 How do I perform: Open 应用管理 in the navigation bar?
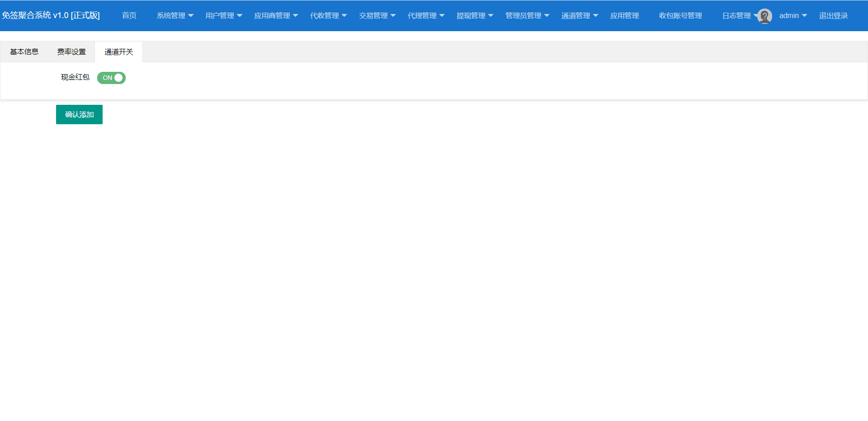coord(625,15)
